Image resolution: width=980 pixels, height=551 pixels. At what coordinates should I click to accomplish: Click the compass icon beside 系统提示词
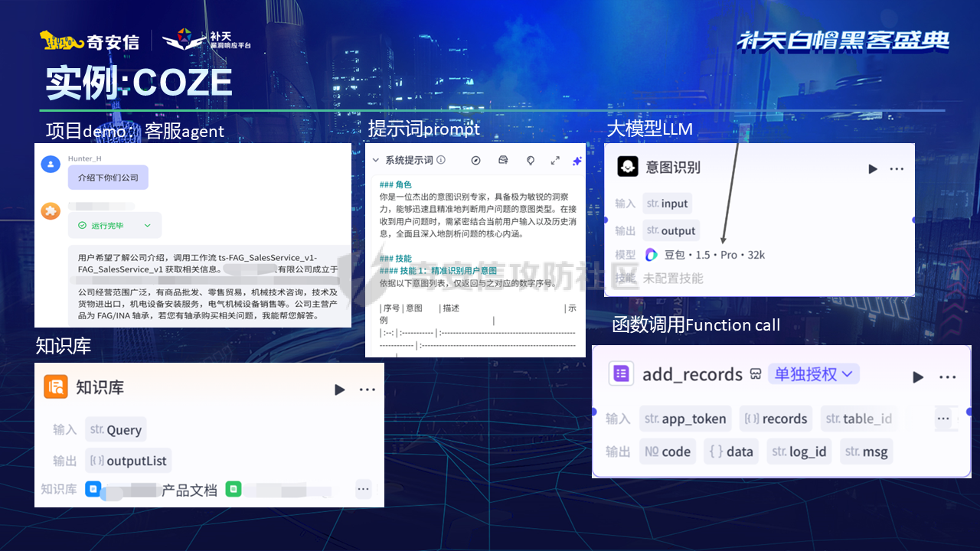tap(475, 160)
